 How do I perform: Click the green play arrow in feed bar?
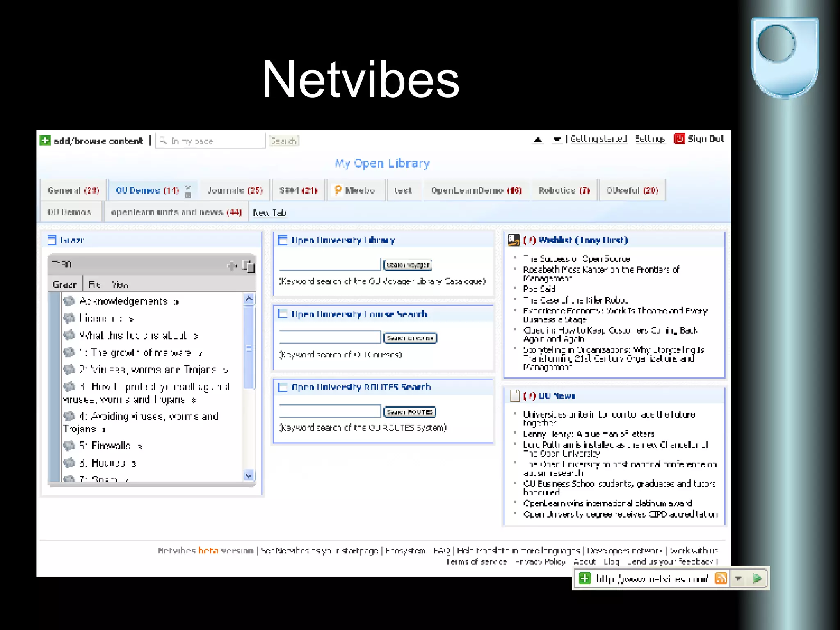(x=757, y=578)
